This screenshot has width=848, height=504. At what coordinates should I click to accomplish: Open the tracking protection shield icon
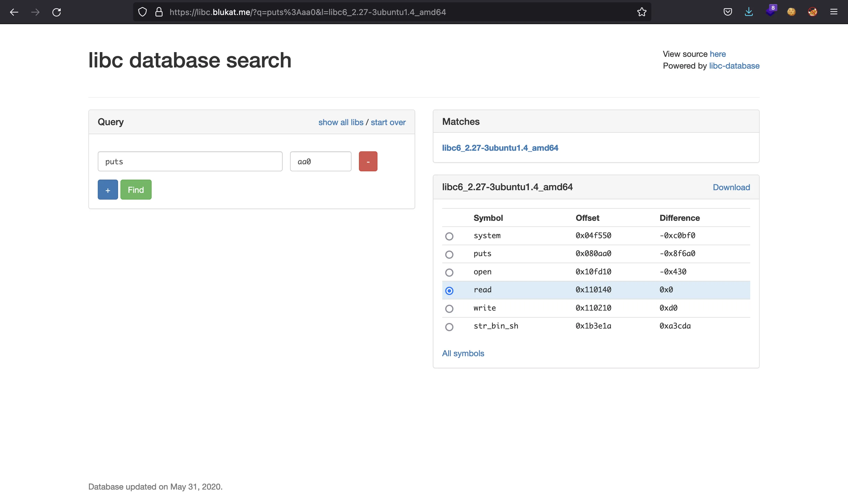(x=143, y=12)
